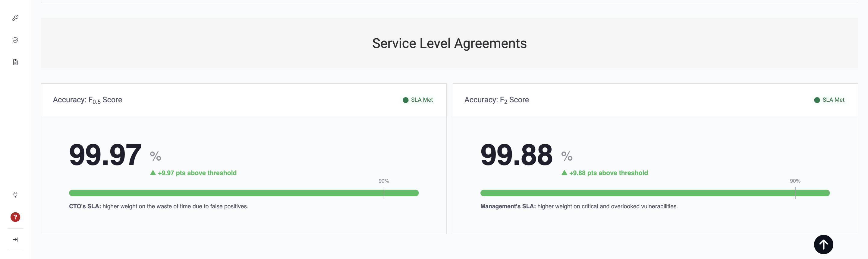Viewport: 868px width, 259px height.
Task: Open the key icon in sidebar
Action: tap(15, 18)
